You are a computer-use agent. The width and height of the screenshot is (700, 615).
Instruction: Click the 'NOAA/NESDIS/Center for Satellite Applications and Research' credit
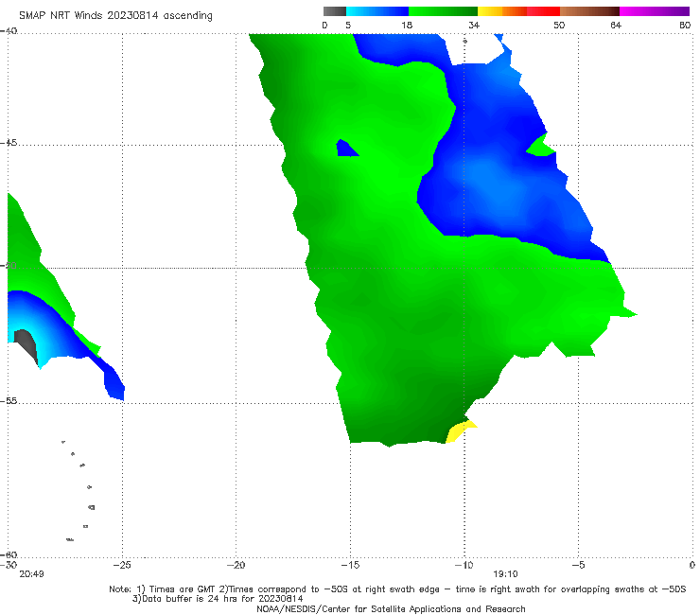tap(391, 608)
